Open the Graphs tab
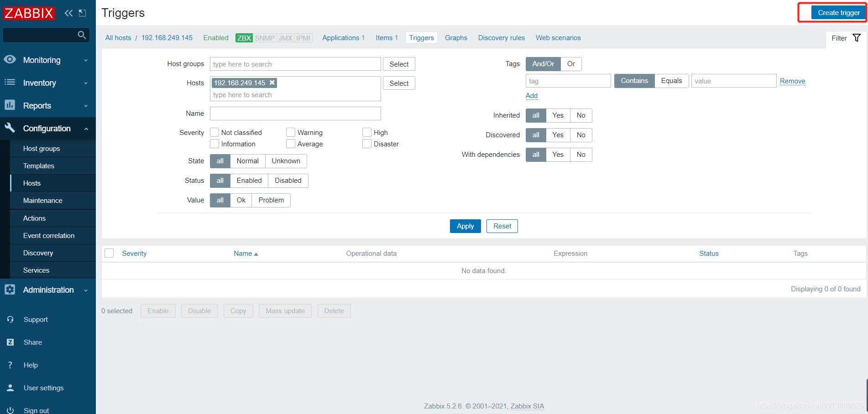Image resolution: width=868 pixels, height=414 pixels. 456,38
